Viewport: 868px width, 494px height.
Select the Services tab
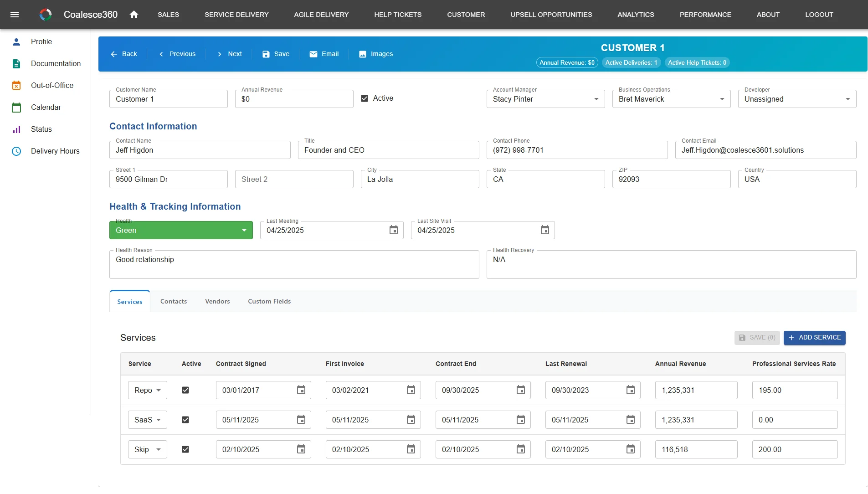pyautogui.click(x=130, y=301)
